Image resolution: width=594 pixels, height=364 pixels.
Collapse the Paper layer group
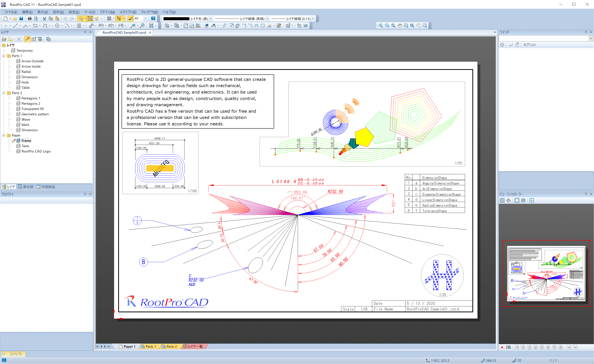click(4, 135)
